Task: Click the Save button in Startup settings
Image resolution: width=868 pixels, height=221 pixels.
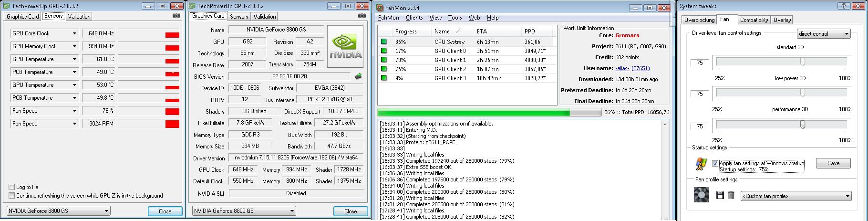Action: coord(833,163)
